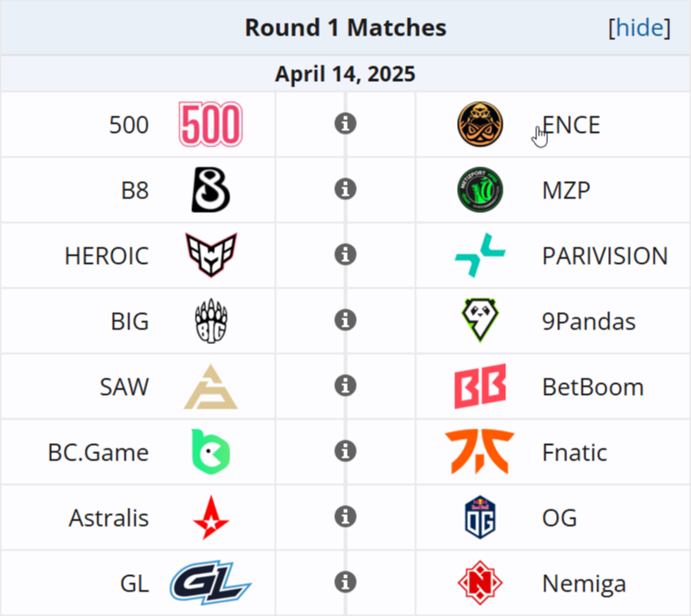This screenshot has width=691, height=616.
Task: Hide the Round 1 Matches section
Action: point(639,28)
